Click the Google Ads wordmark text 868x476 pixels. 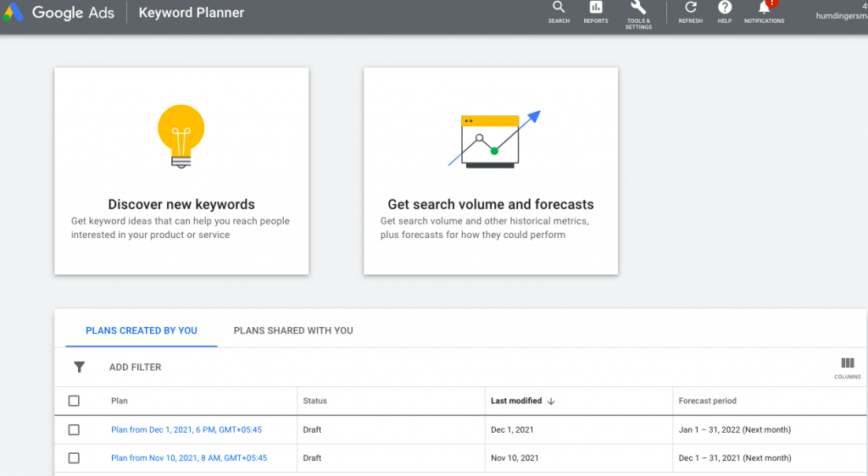coord(73,12)
